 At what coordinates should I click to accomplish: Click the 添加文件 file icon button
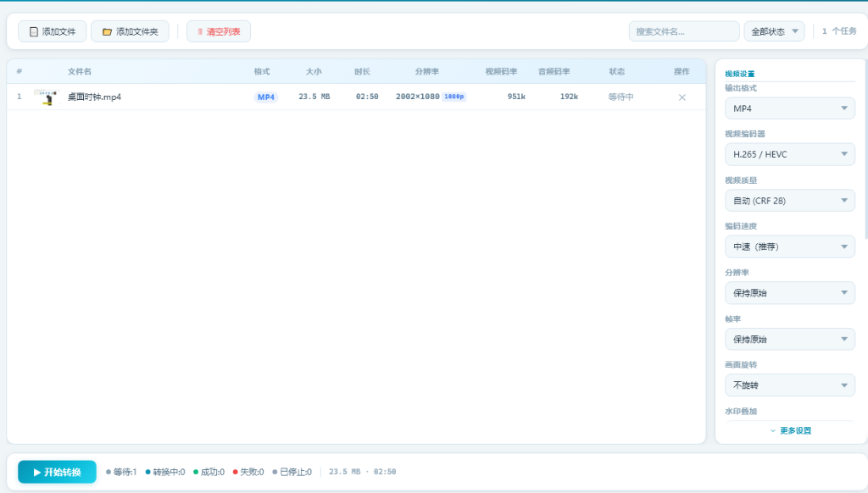[52, 31]
